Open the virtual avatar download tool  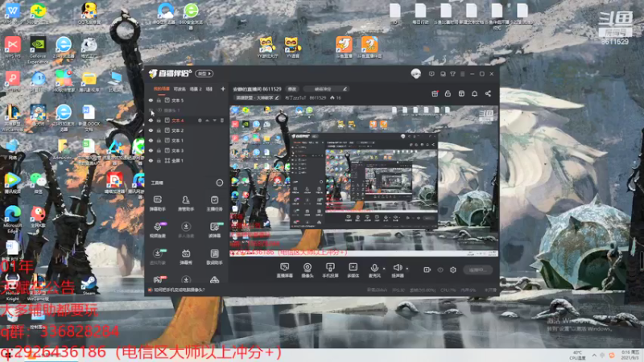click(157, 257)
